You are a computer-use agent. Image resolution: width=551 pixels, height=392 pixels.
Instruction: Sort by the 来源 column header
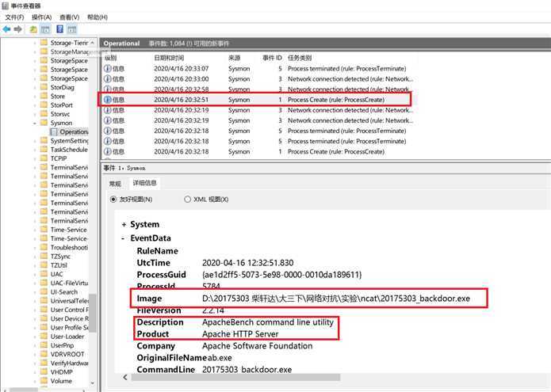click(234, 58)
